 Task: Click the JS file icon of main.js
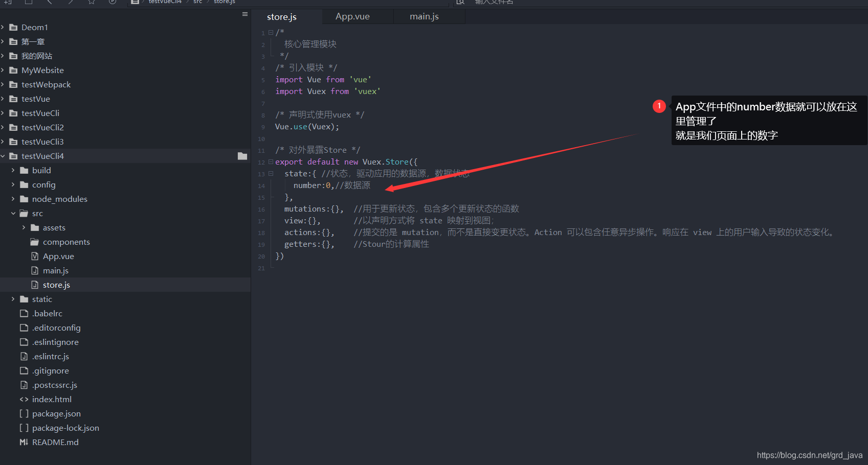coord(35,270)
